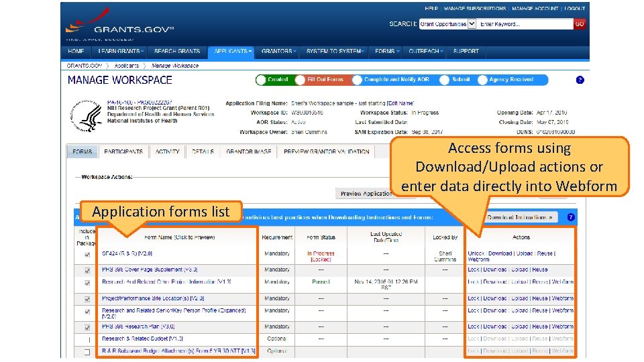
Task: Click Upload for PHS 398 Research Plan row
Action: [x=519, y=326]
